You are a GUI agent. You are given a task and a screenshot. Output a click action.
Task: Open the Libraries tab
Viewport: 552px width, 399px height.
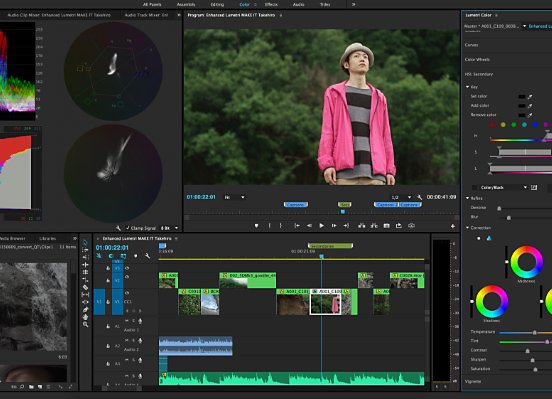48,238
